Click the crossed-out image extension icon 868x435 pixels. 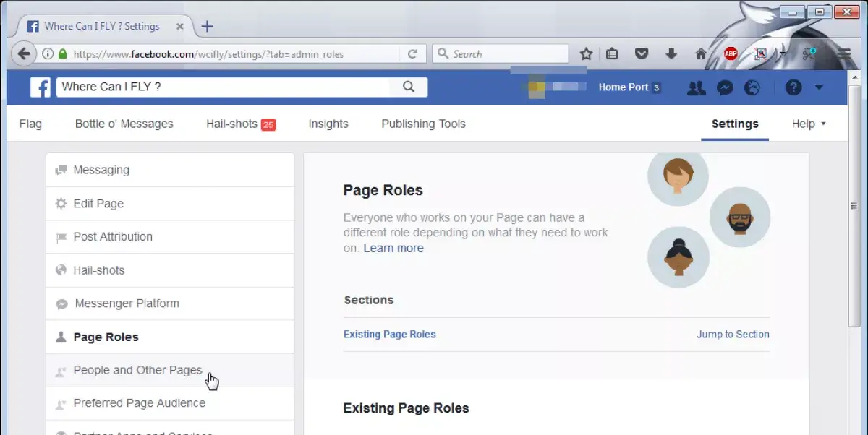click(x=760, y=54)
